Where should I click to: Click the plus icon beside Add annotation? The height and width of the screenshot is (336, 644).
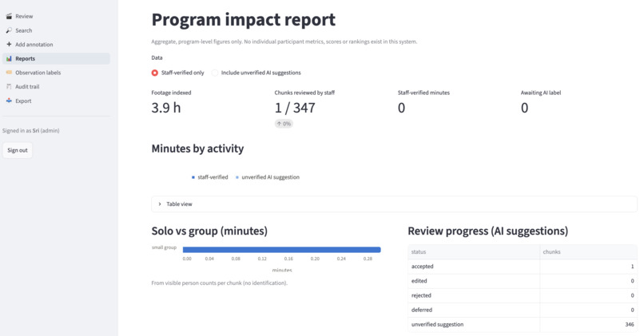click(9, 45)
